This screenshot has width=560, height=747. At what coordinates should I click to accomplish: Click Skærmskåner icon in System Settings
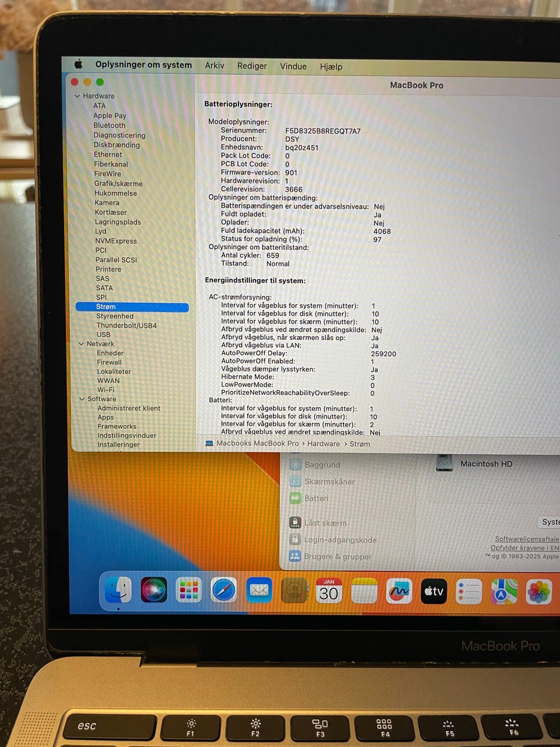pos(295,481)
